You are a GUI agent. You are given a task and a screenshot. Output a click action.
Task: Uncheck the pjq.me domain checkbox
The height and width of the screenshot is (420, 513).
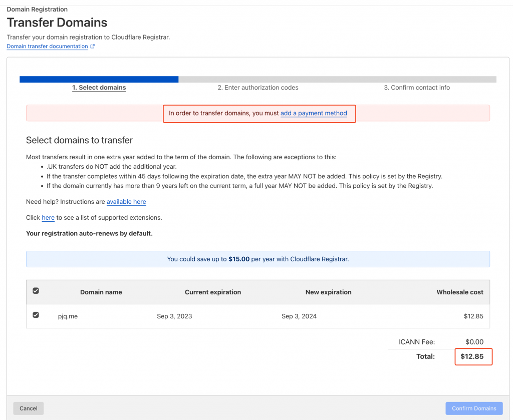coord(36,315)
